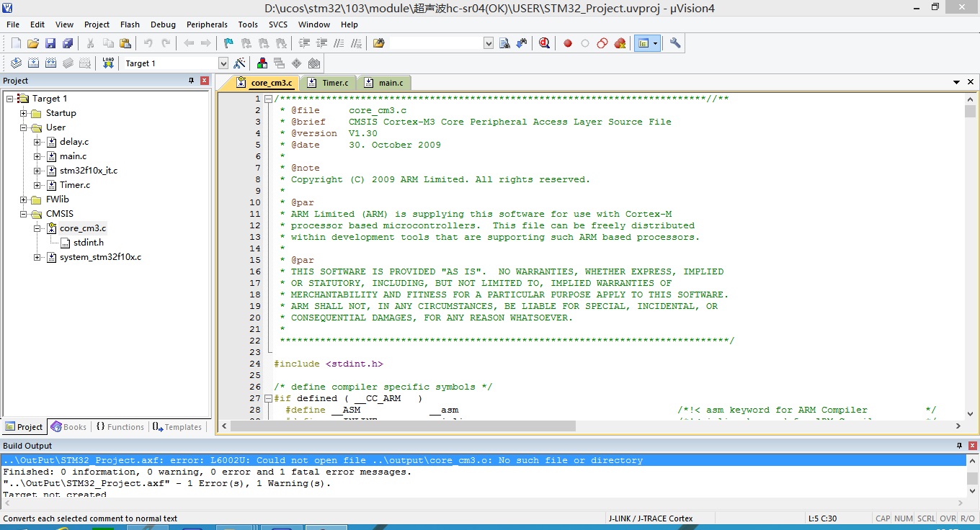Viewport: 980px width, 530px height.
Task: Click the Save All icon
Action: pyautogui.click(x=68, y=43)
